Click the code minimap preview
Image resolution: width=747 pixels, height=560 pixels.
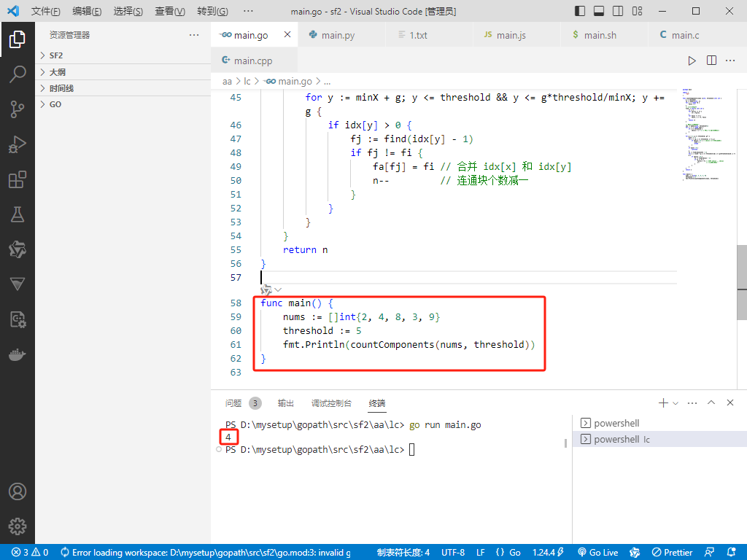[708, 134]
